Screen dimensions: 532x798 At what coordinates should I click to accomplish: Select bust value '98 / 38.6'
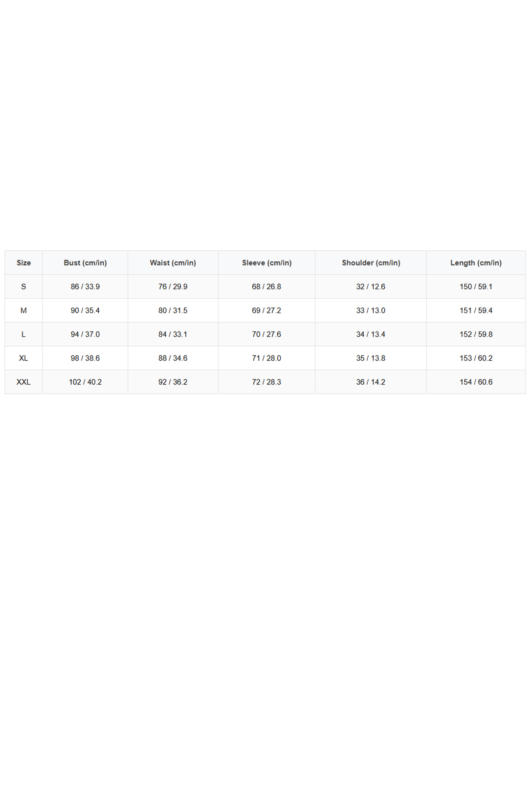click(x=85, y=358)
